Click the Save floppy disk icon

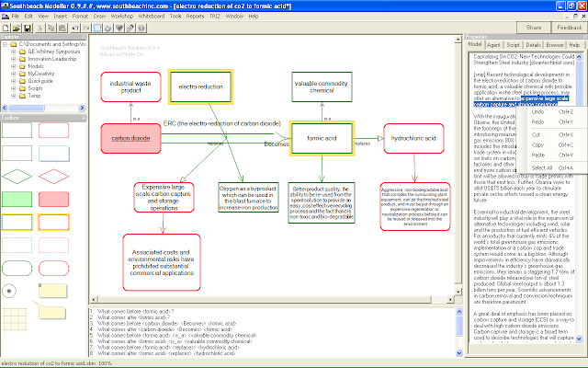[x=27, y=29]
